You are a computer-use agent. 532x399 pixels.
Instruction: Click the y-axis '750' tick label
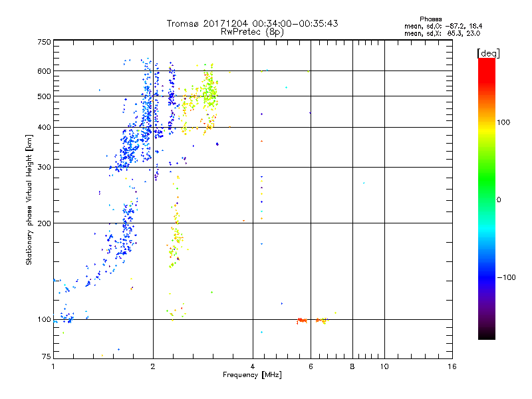44,42
